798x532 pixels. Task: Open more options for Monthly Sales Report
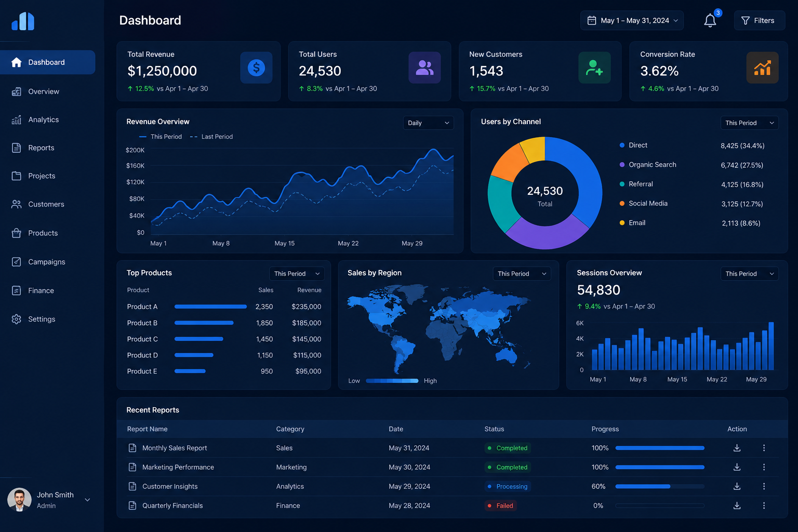coord(764,448)
